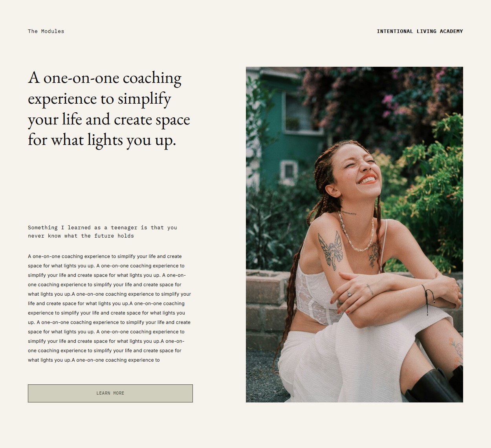The height and width of the screenshot is (448, 491).
Task: Open the photo of the laughing woman
Action: click(x=354, y=234)
